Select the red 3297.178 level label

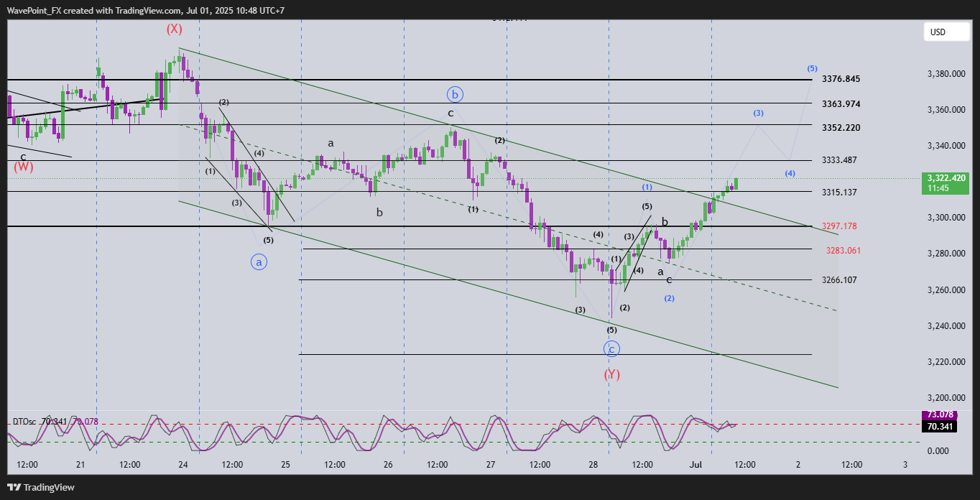tap(839, 226)
